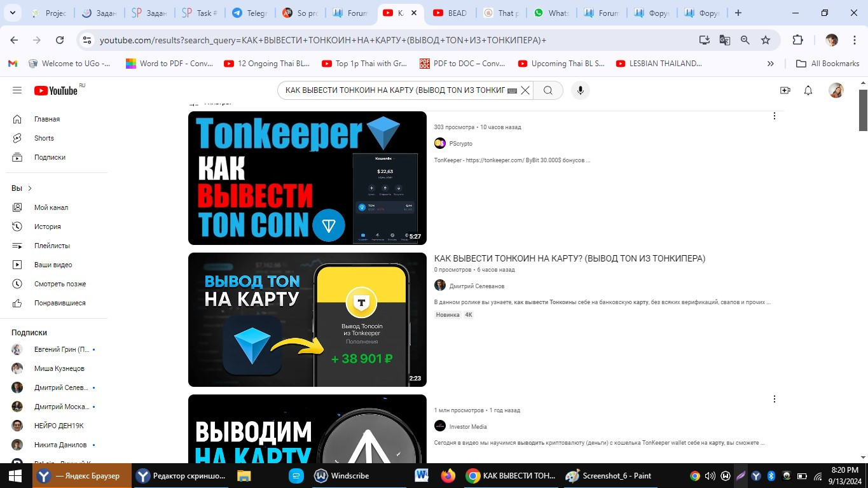Click the browser forward arrow
Viewport: 868px width, 488px height.
[37, 40]
